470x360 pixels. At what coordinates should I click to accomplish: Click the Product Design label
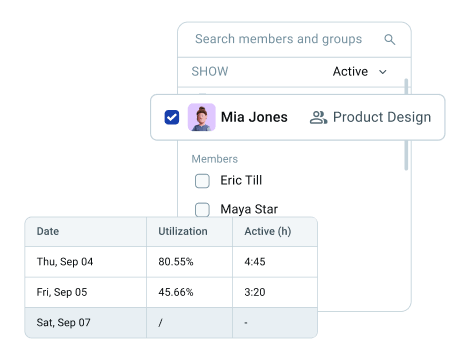tap(382, 117)
